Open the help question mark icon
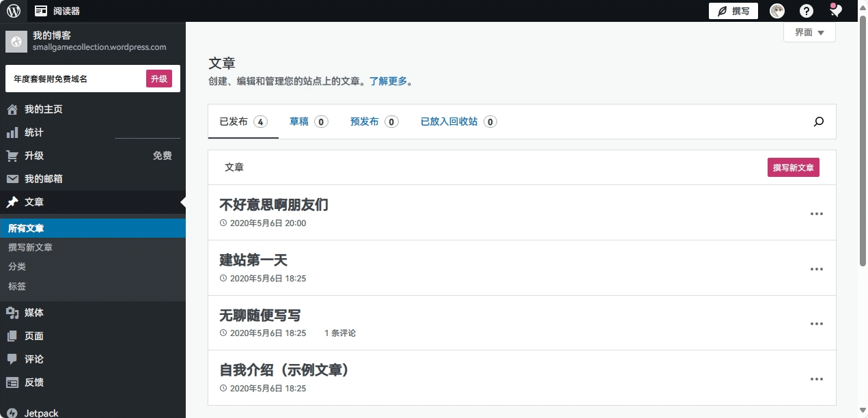This screenshot has width=868, height=418. pos(807,11)
